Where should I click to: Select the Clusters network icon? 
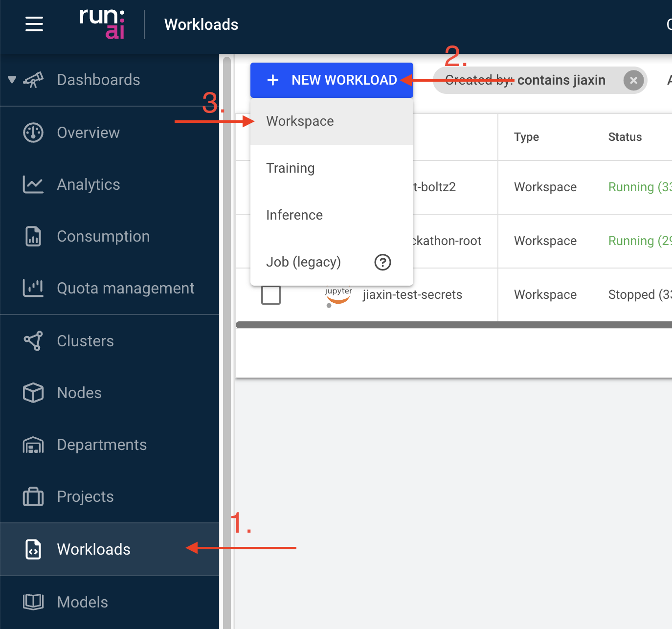pos(33,341)
